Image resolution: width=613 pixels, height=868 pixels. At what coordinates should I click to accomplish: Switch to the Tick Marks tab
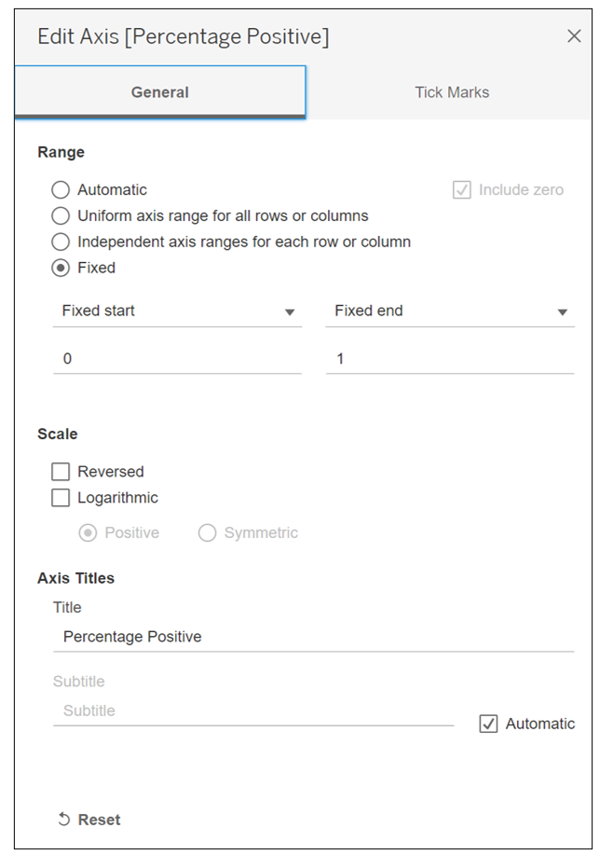click(452, 92)
